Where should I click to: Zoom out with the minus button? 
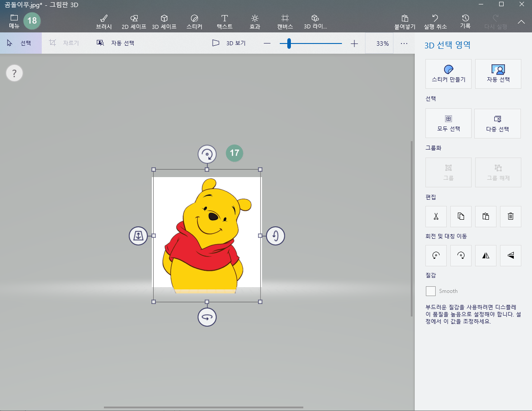(267, 43)
